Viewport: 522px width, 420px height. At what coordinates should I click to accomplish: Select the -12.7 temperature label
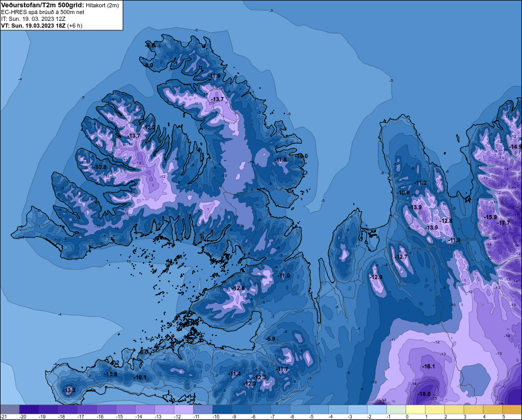pyautogui.click(x=401, y=257)
